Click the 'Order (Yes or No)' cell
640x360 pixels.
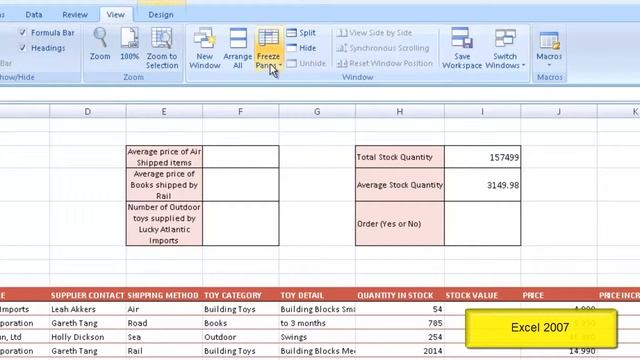(x=400, y=224)
